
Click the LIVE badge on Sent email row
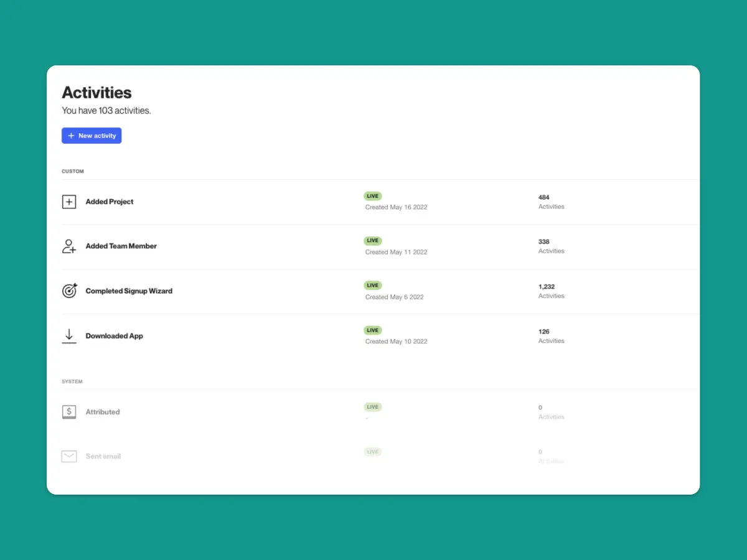tap(373, 452)
